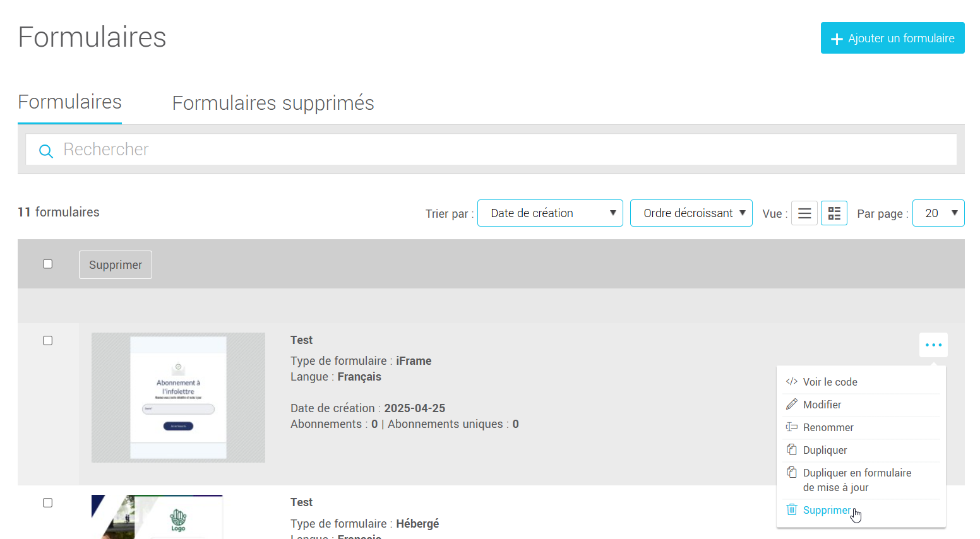Open the Date de création sort dropdown
This screenshot has height=539, width=980.
pyautogui.click(x=549, y=213)
